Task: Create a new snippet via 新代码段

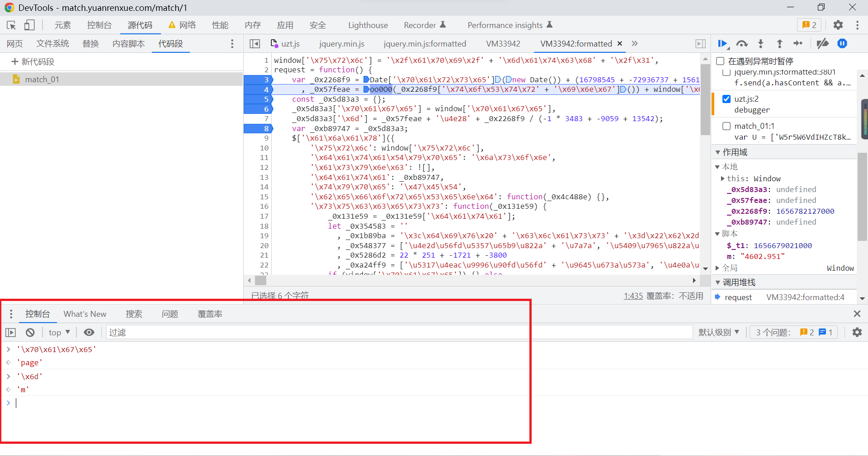Action: (33, 62)
